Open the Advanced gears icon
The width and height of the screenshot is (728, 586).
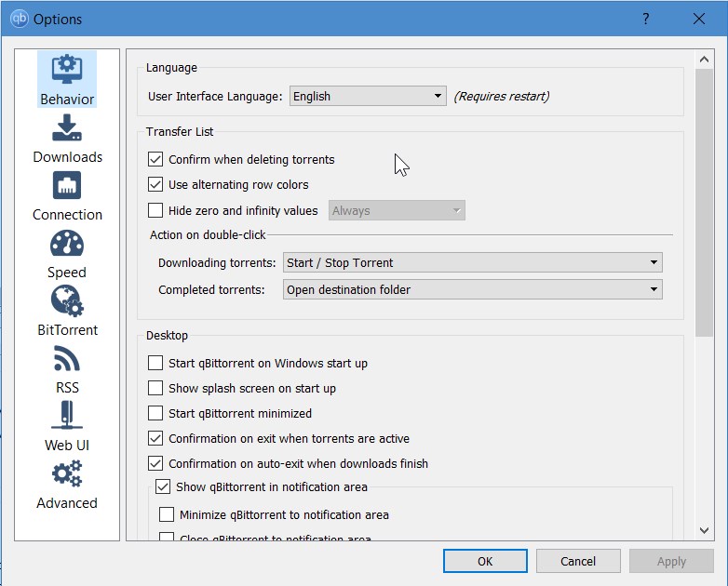[67, 473]
